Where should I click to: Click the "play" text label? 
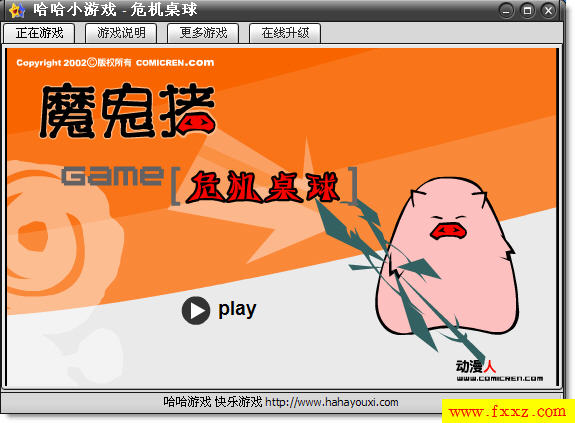click(237, 310)
